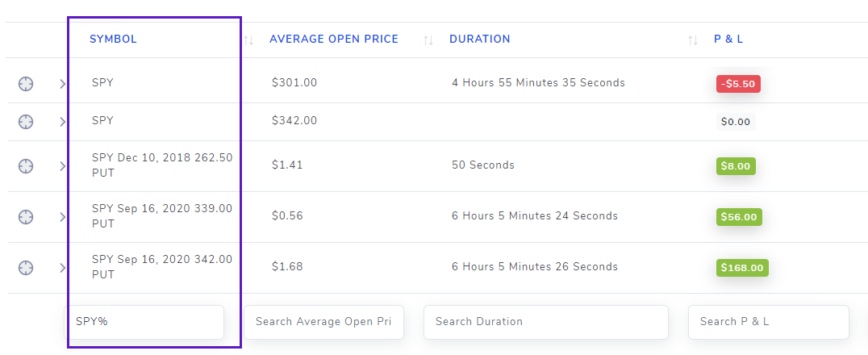Click the P & L column header
Image resolution: width=868 pixels, height=355 pixels.
728,40
